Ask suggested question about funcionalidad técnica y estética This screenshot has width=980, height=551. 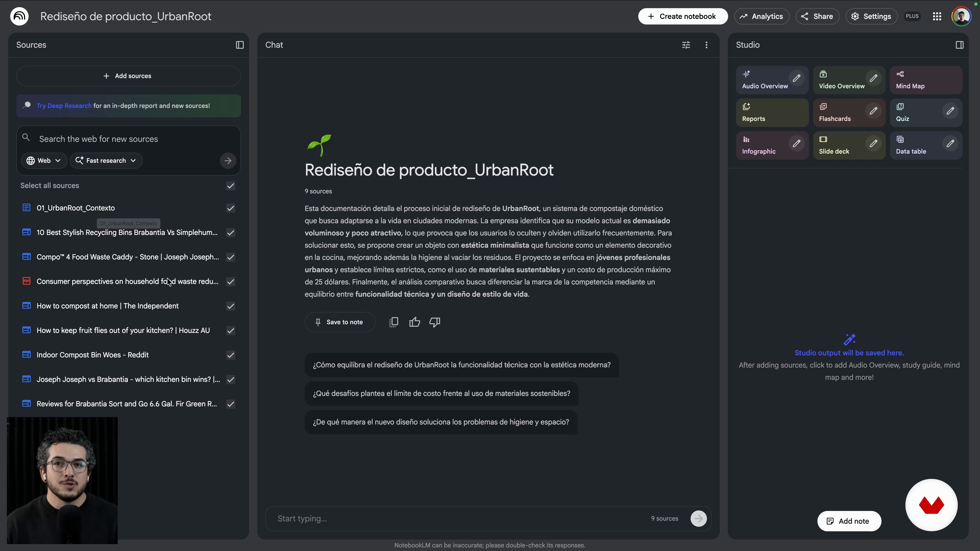click(461, 365)
